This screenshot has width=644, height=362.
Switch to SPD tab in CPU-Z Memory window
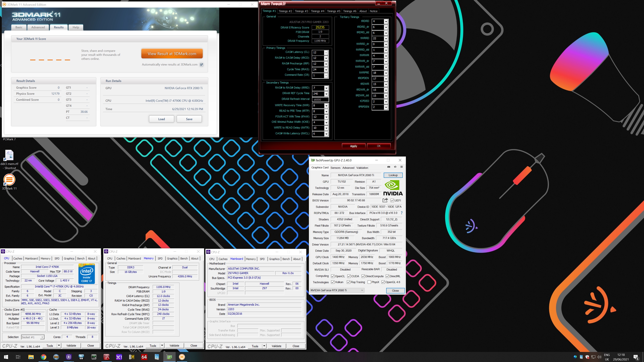160,258
